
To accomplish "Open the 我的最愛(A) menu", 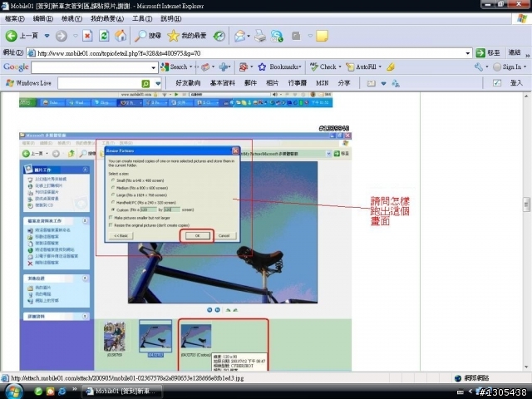I will click(x=107, y=18).
